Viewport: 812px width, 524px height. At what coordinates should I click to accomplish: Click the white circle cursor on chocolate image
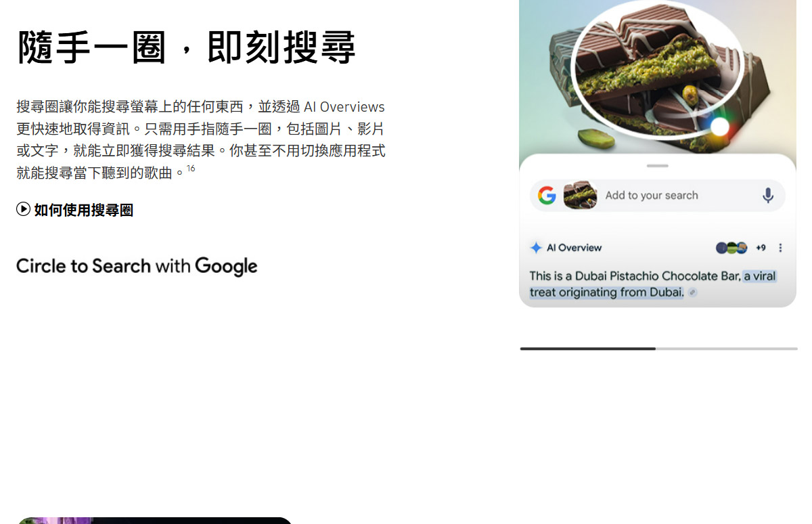click(720, 127)
